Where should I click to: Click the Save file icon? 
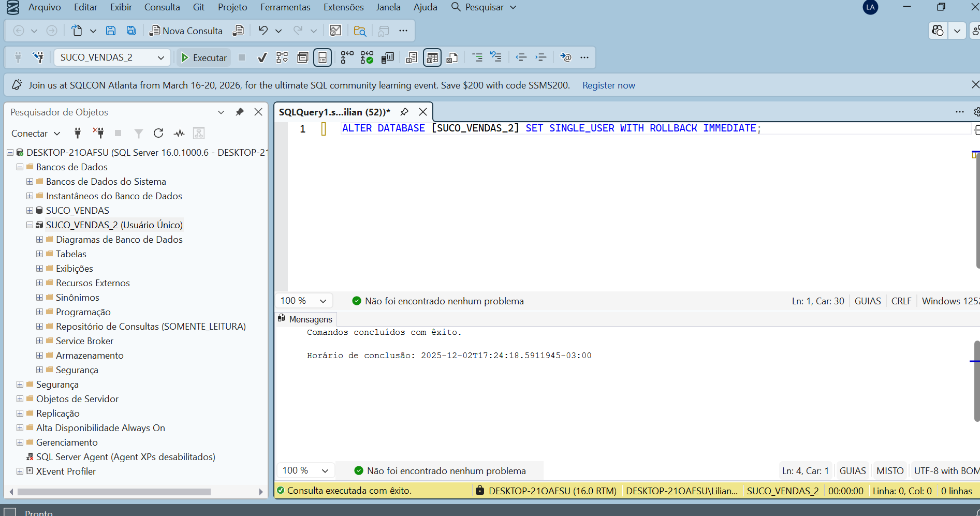click(111, 31)
